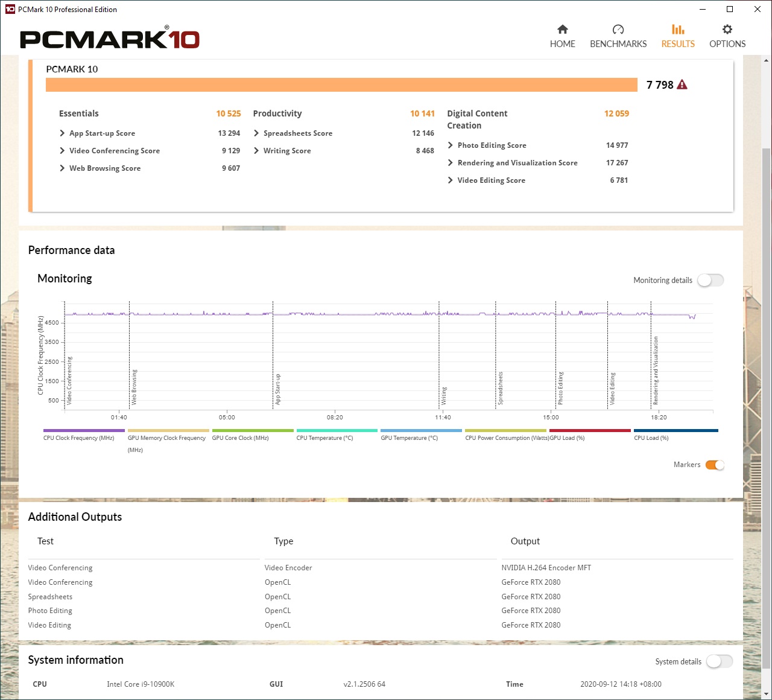Image resolution: width=772 pixels, height=700 pixels.
Task: Select the CPU Temperature legend swatch
Action: [x=337, y=431]
